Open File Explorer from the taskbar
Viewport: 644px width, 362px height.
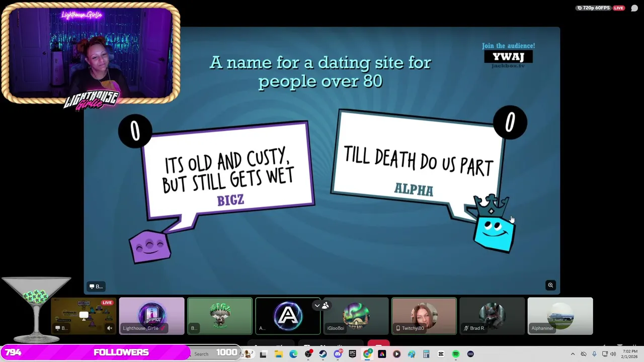pyautogui.click(x=278, y=354)
